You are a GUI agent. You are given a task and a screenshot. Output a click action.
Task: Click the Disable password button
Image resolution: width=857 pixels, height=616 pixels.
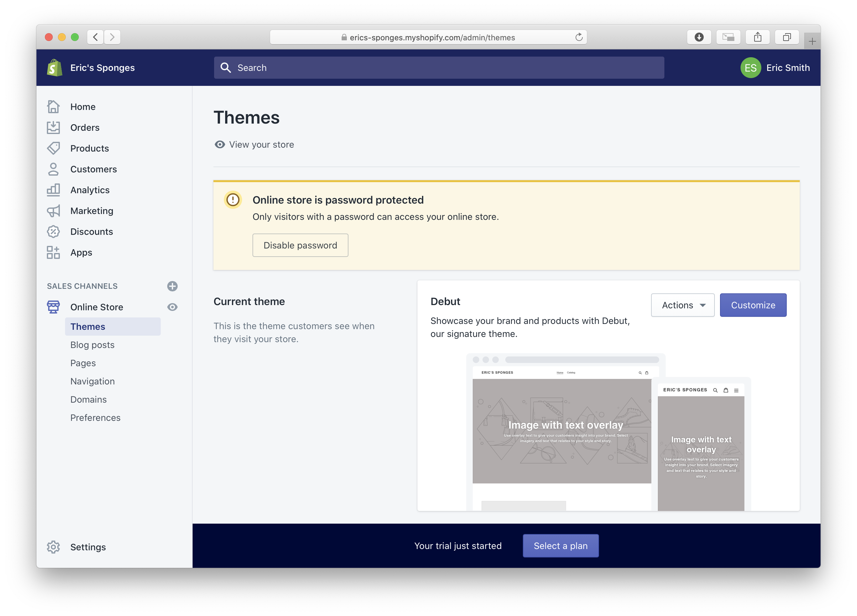coord(300,245)
